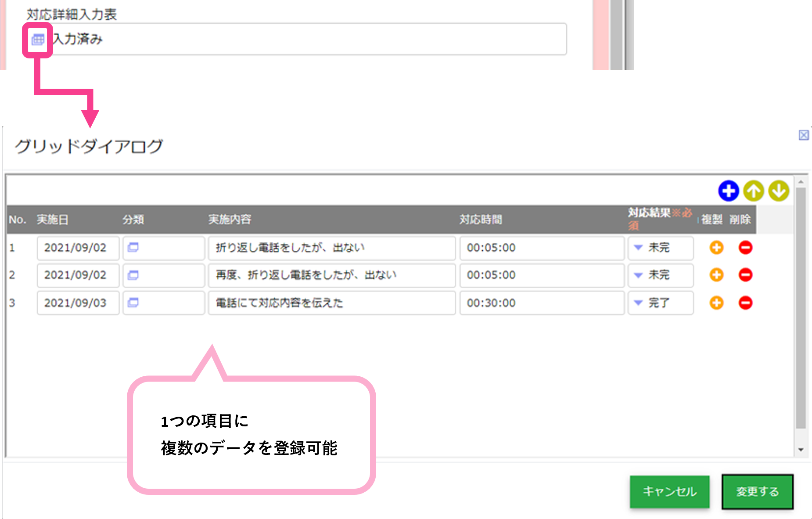Open the grid dialog icon beside 入力済み
Screen dimensions: 812x519
coord(38,40)
